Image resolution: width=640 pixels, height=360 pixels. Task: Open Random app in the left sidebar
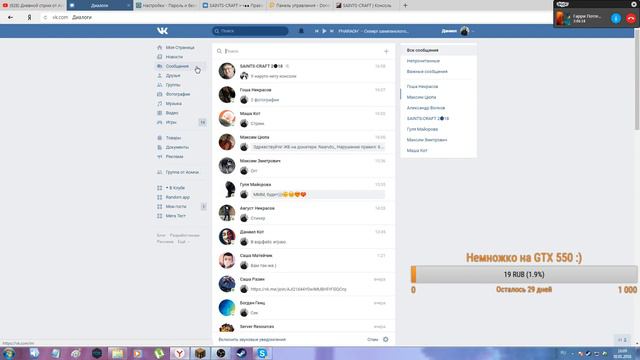[178, 197]
